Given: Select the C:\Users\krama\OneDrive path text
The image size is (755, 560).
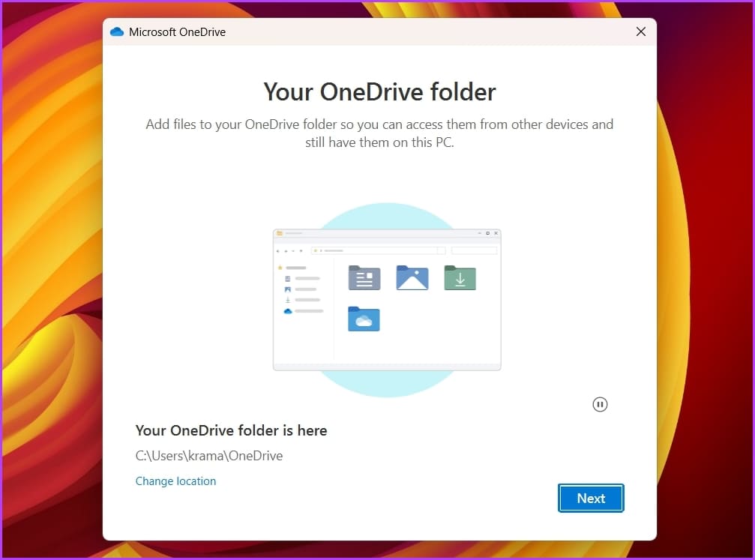Looking at the screenshot, I should [x=209, y=456].
